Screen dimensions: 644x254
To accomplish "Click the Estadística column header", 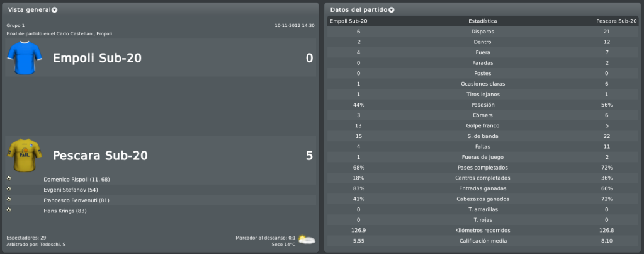I will (x=483, y=21).
